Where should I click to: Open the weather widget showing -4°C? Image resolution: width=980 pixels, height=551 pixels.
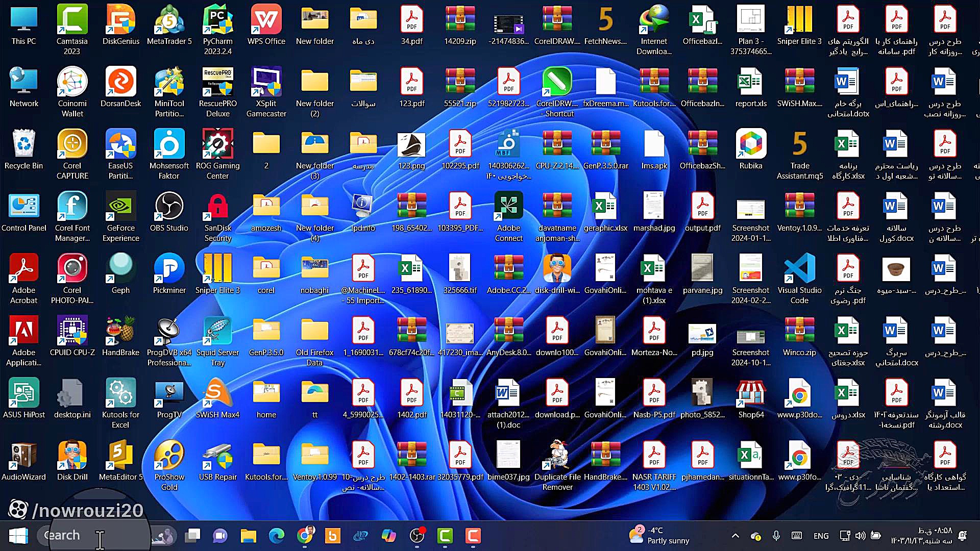coord(659,536)
